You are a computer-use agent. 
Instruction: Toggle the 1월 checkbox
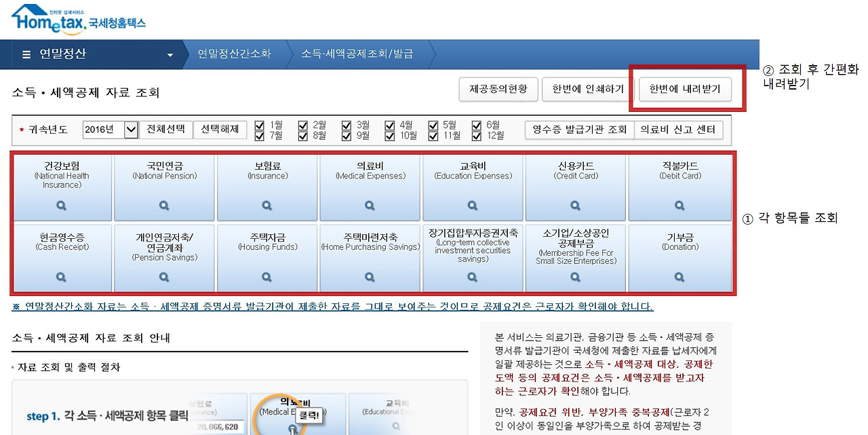tap(260, 125)
